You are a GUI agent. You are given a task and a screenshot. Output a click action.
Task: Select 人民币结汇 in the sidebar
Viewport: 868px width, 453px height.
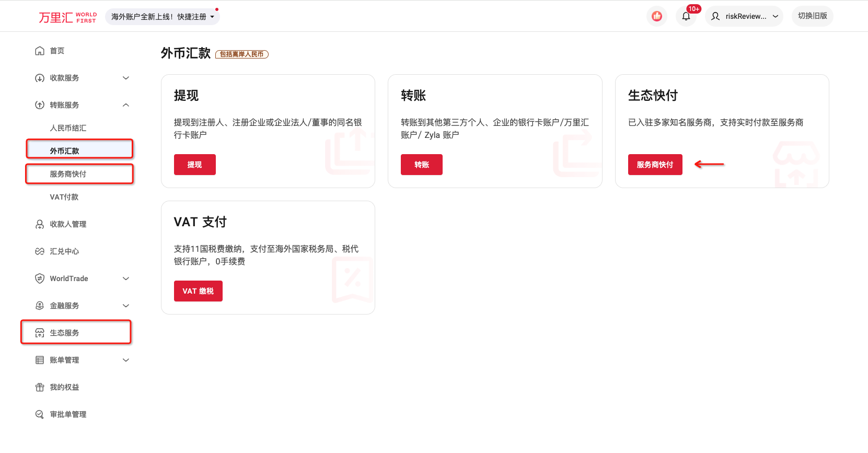click(68, 128)
